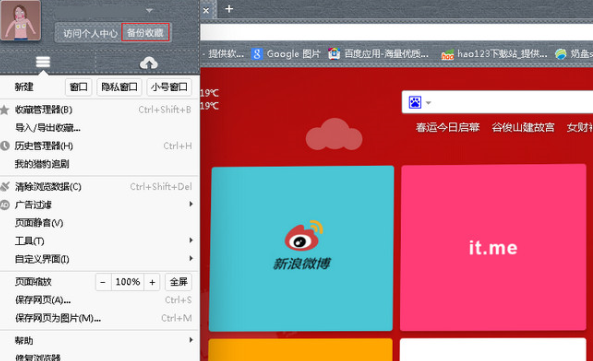Click the Google bookmark favicon
The height and width of the screenshot is (361, 593).
tap(257, 54)
